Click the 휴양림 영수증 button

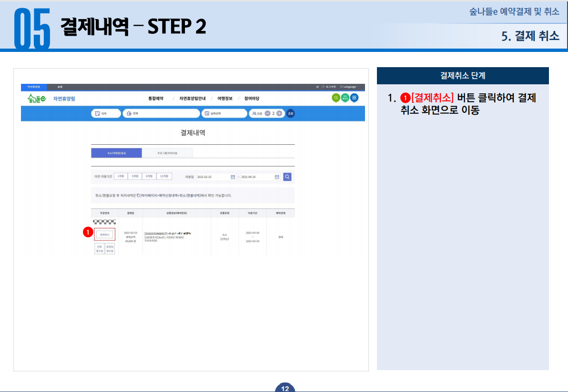[110, 249]
